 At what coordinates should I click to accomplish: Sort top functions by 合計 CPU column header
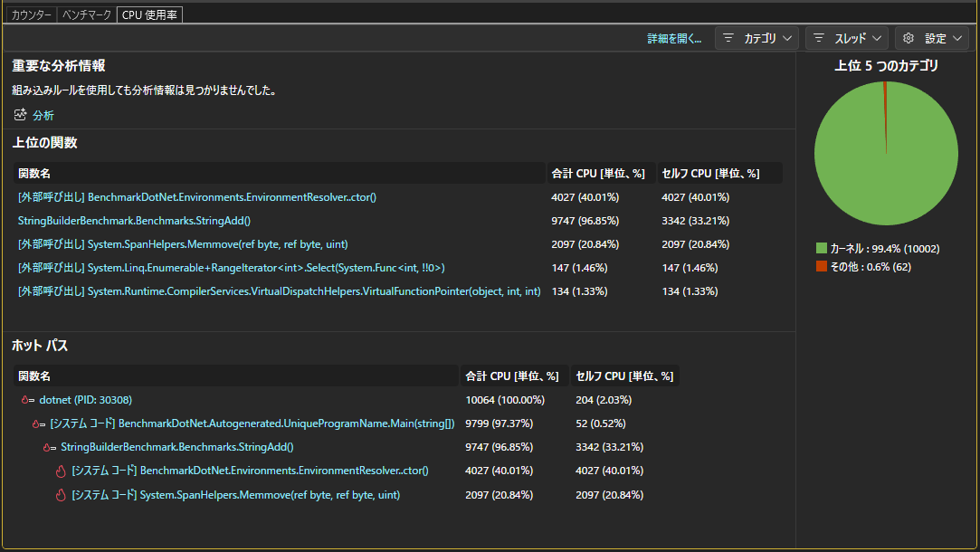(598, 173)
